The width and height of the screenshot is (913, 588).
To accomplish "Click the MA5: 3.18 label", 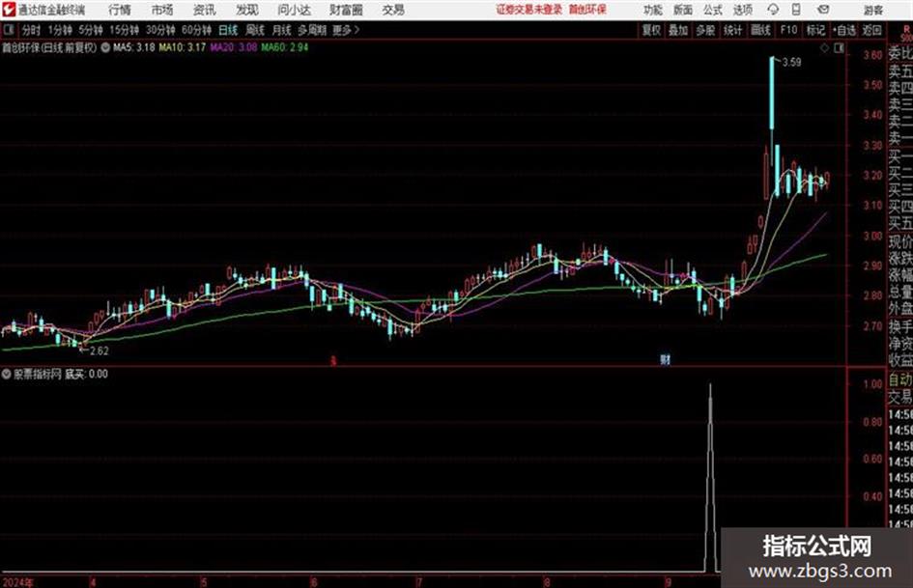I will point(134,47).
